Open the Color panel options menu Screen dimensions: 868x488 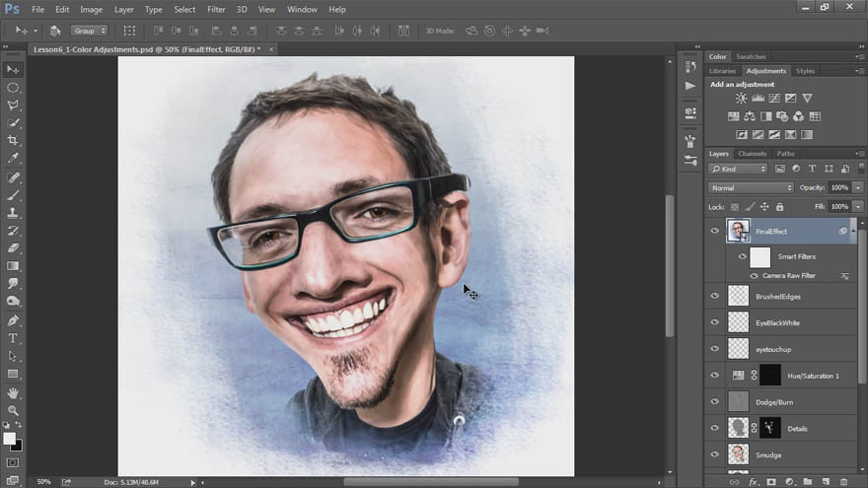point(858,56)
